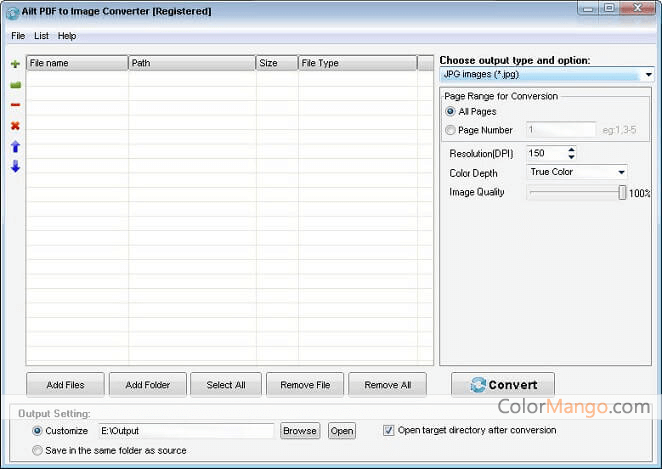Open the JPG images output type dropdown
The height and width of the screenshot is (469, 662).
547,74
